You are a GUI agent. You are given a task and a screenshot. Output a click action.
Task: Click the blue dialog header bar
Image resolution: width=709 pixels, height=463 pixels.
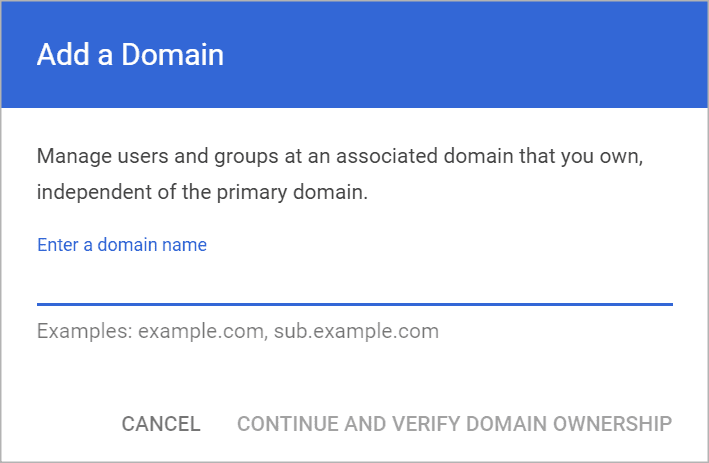coord(354,54)
